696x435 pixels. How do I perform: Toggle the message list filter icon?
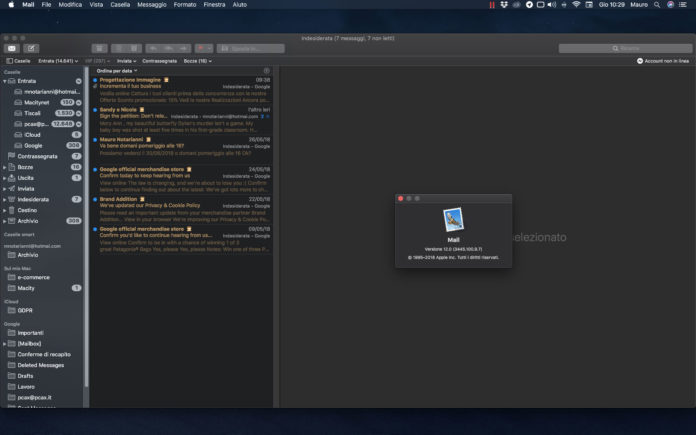pyautogui.click(x=266, y=71)
